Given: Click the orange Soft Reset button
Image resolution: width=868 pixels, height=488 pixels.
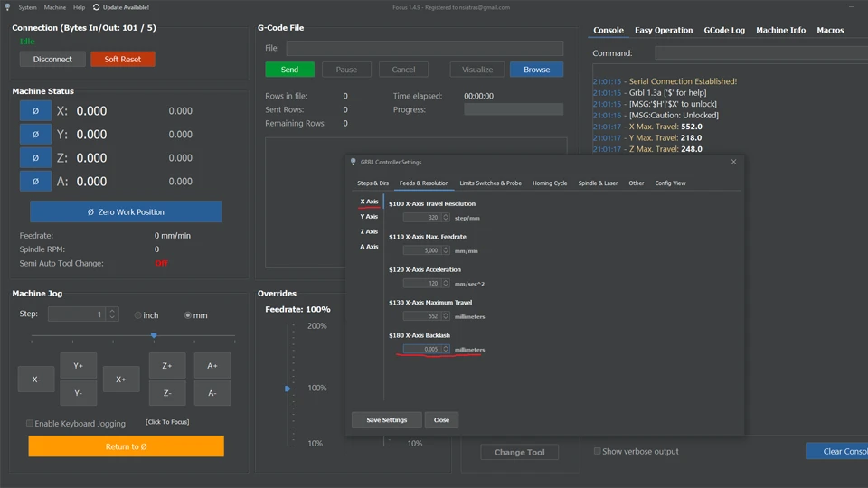Looking at the screenshot, I should [123, 60].
